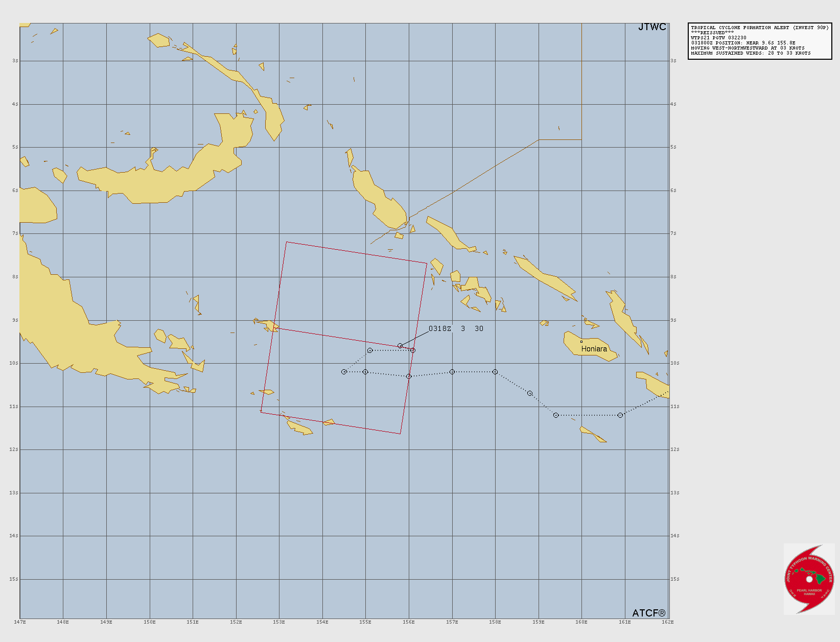Select the current position marker linked to 0318Z label

click(x=400, y=346)
